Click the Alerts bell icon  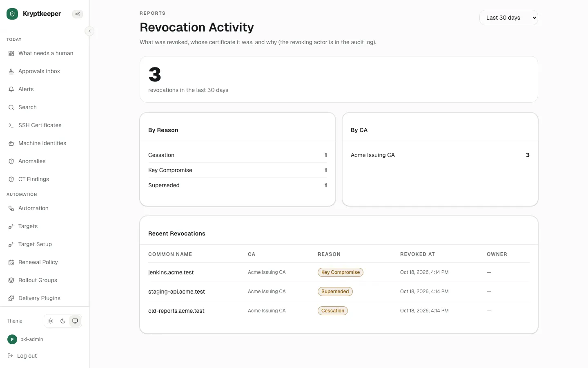point(11,90)
